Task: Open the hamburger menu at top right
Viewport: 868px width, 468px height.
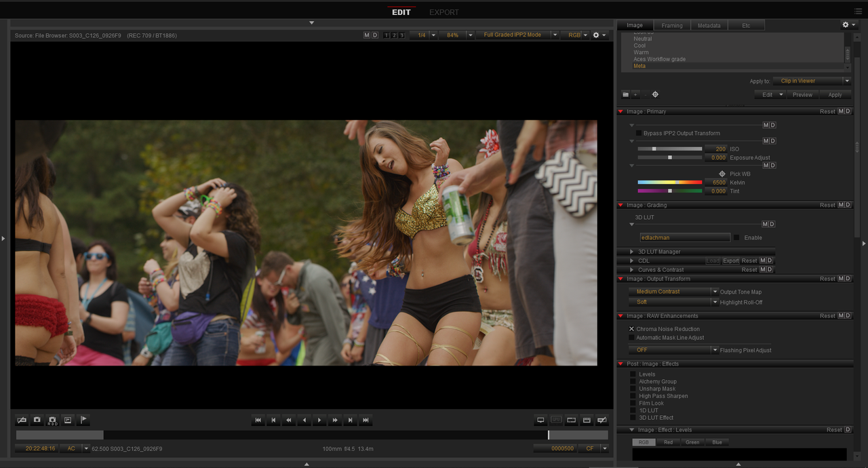Action: click(859, 12)
